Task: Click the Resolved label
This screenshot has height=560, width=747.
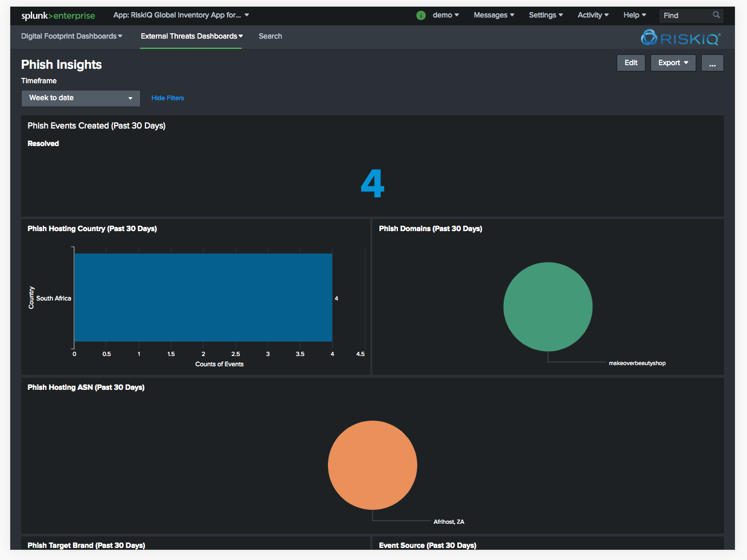Action: (x=43, y=144)
